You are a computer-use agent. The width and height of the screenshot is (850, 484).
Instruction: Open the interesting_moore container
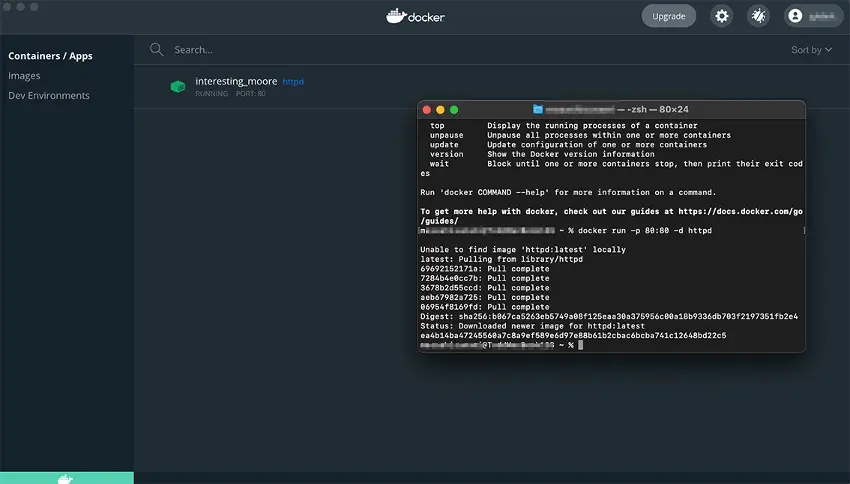pos(236,81)
